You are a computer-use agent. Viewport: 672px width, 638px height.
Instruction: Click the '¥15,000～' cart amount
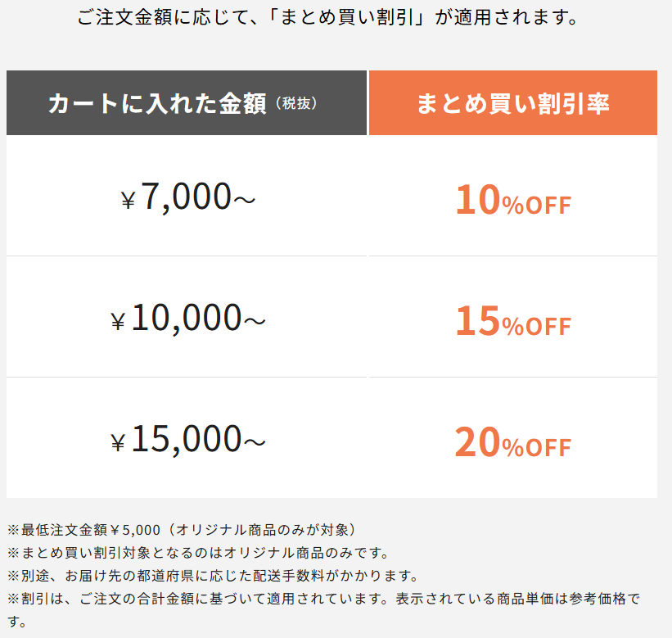pos(187,439)
